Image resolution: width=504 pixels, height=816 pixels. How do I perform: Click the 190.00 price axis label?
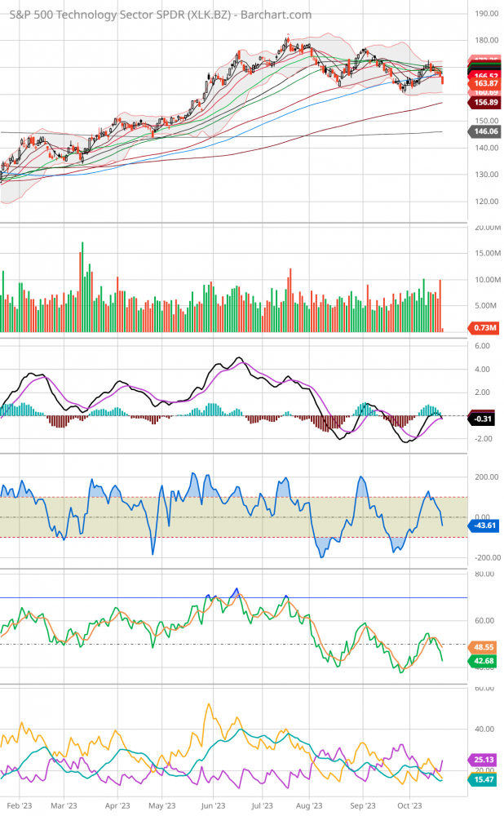[x=486, y=13]
